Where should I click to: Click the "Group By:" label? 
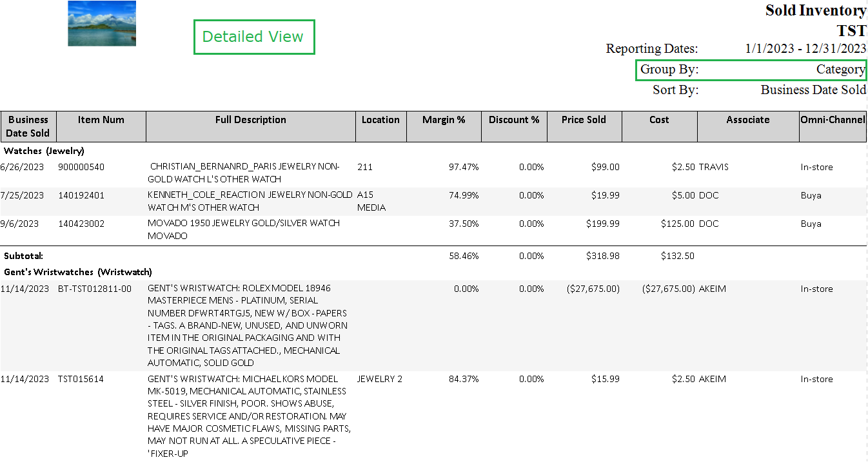tap(669, 69)
